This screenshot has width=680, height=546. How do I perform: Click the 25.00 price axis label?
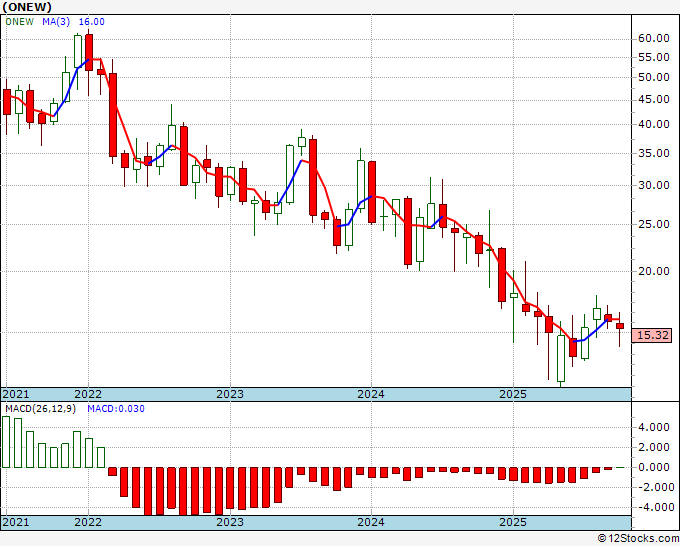coord(654,224)
